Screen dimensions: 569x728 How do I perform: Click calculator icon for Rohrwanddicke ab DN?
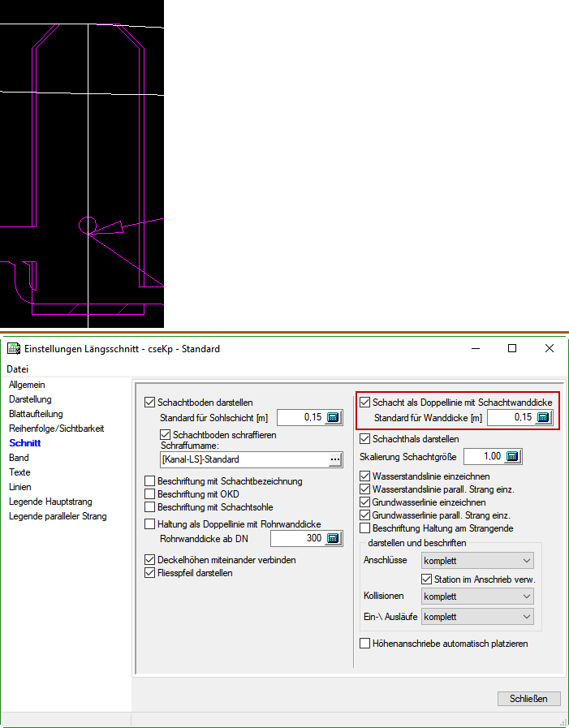[x=333, y=539]
